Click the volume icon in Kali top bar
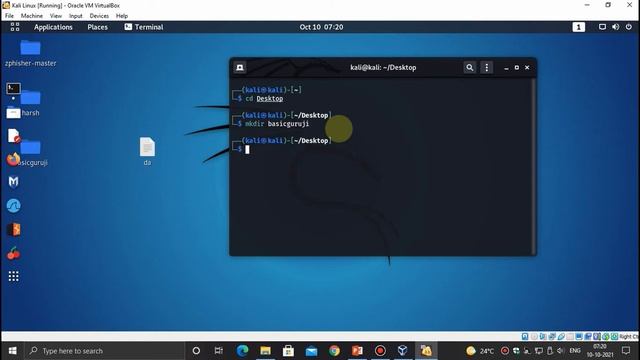The height and width of the screenshot is (360, 640). pyautogui.click(x=616, y=27)
